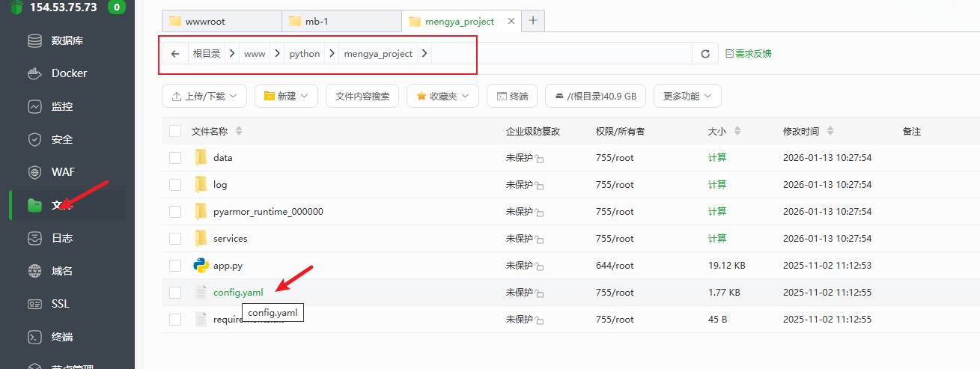Open the SSL sidebar section
Viewport: 980px width, 369px height.
click(60, 304)
